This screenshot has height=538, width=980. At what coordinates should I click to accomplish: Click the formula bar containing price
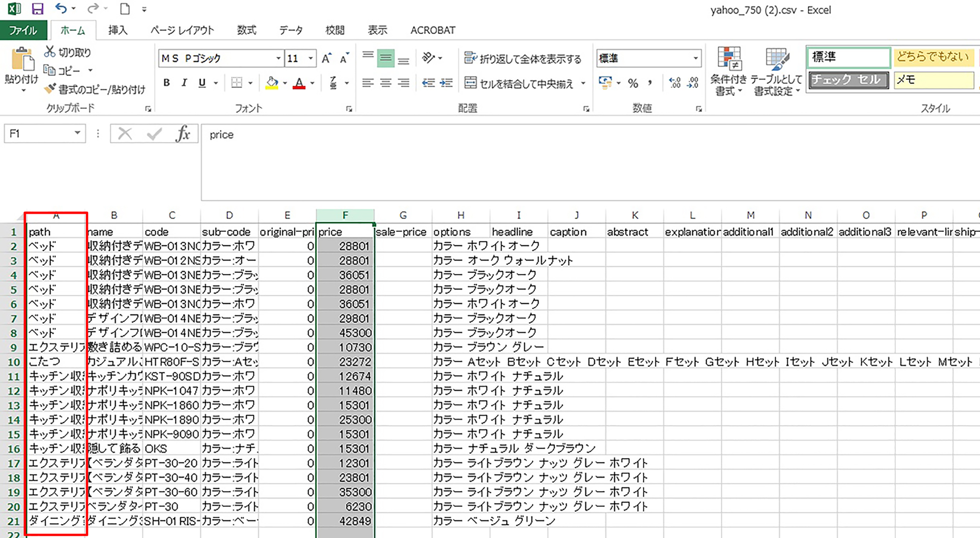pos(590,162)
